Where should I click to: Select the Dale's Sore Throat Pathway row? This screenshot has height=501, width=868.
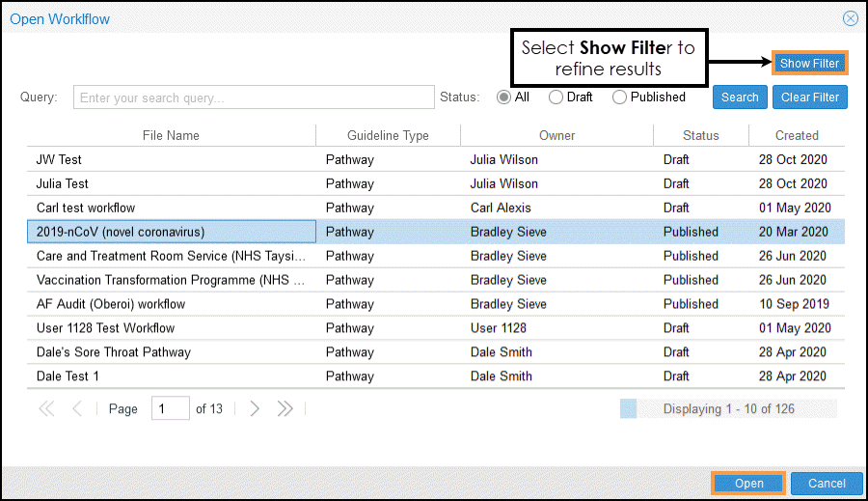tap(114, 352)
